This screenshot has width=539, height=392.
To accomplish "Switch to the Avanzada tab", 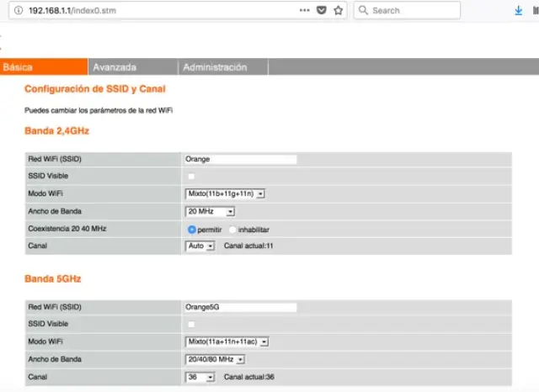I will point(115,67).
